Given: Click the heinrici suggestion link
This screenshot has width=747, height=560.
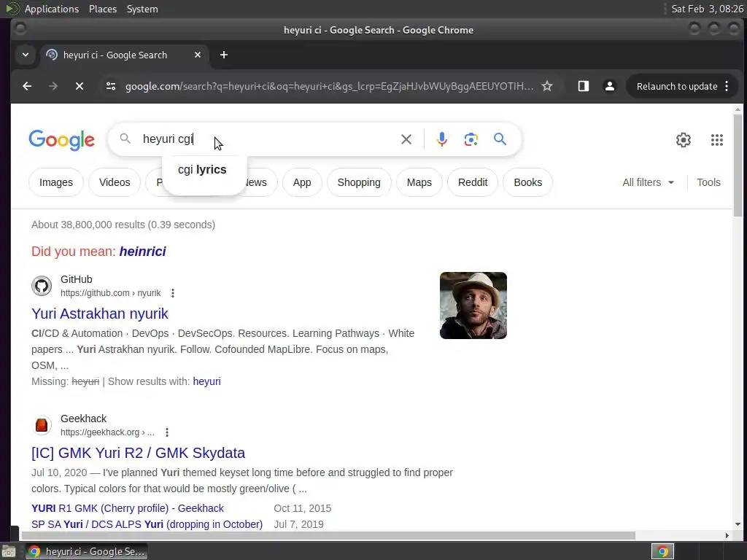Looking at the screenshot, I should coord(142,252).
